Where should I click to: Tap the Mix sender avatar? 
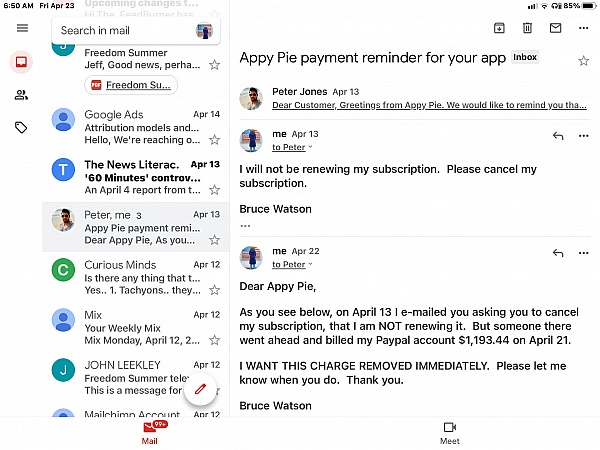[63, 320]
